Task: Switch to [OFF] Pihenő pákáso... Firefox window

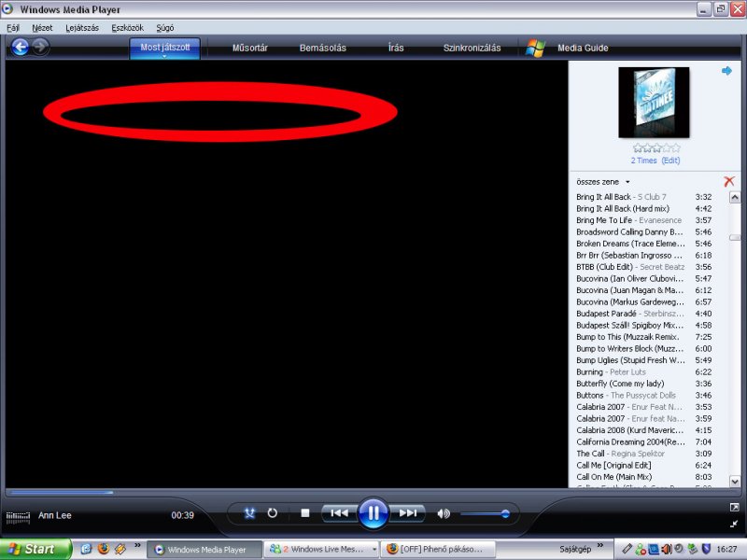Action: click(439, 549)
